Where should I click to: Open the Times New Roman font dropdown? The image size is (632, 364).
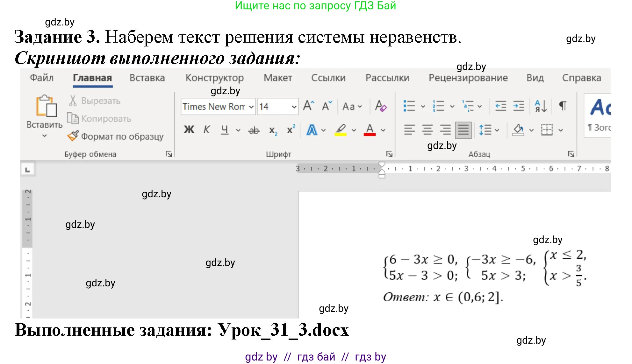251,107
